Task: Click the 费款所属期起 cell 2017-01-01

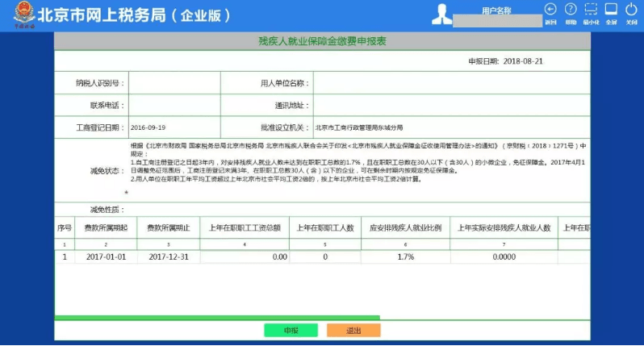Action: pos(106,256)
